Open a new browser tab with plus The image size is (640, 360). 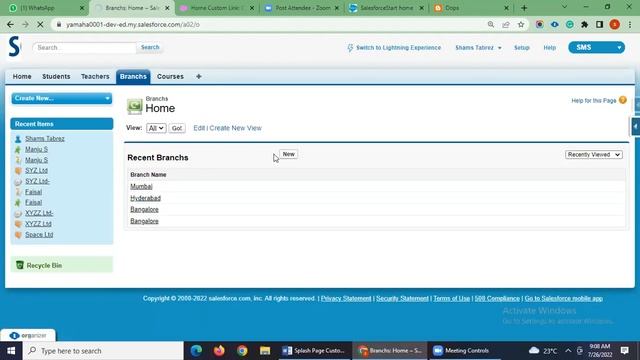(x=524, y=8)
